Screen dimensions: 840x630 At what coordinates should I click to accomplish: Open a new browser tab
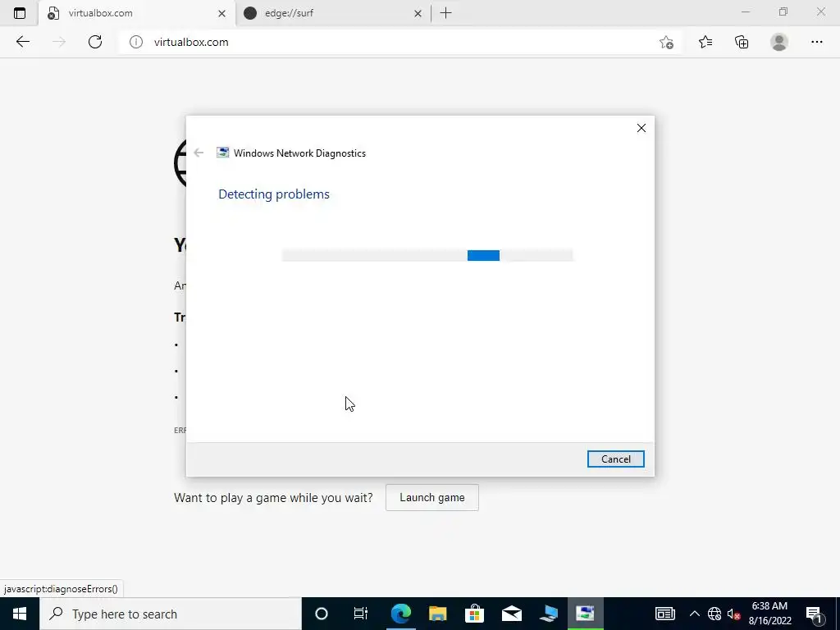[x=445, y=13]
